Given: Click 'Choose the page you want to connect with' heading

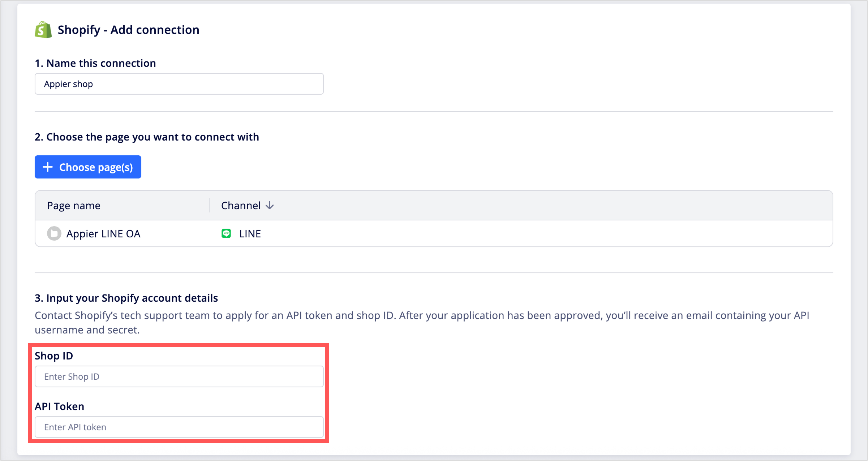Looking at the screenshot, I should (147, 137).
